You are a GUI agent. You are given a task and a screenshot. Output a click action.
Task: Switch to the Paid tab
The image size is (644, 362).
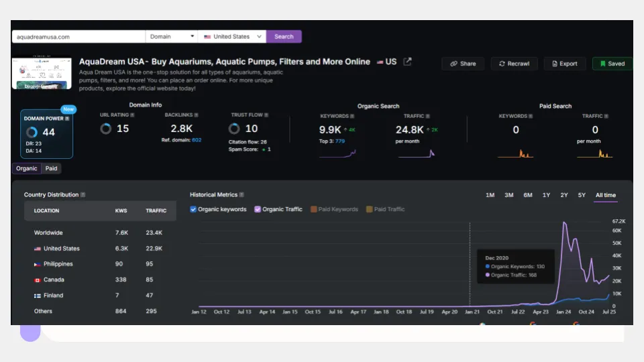[52, 168]
